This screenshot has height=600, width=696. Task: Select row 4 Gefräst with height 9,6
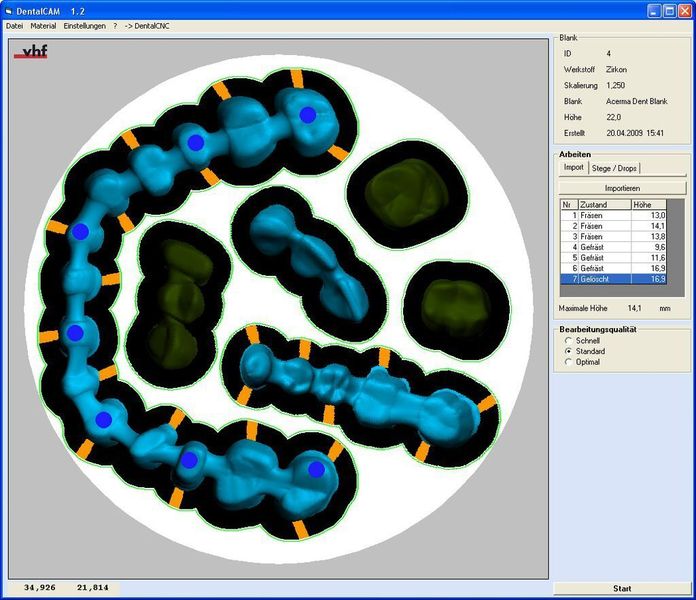pyautogui.click(x=613, y=247)
